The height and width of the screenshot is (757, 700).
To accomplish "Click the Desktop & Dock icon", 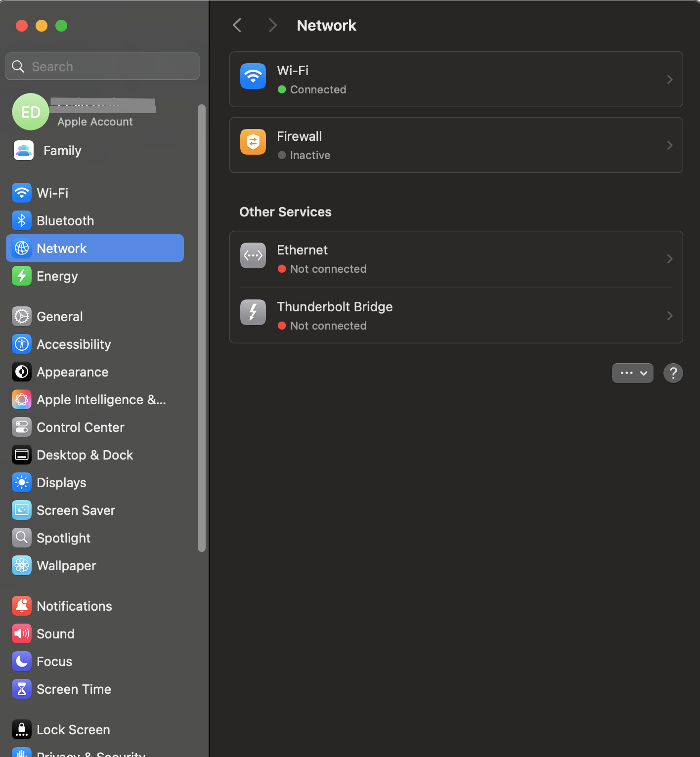I will (x=22, y=455).
